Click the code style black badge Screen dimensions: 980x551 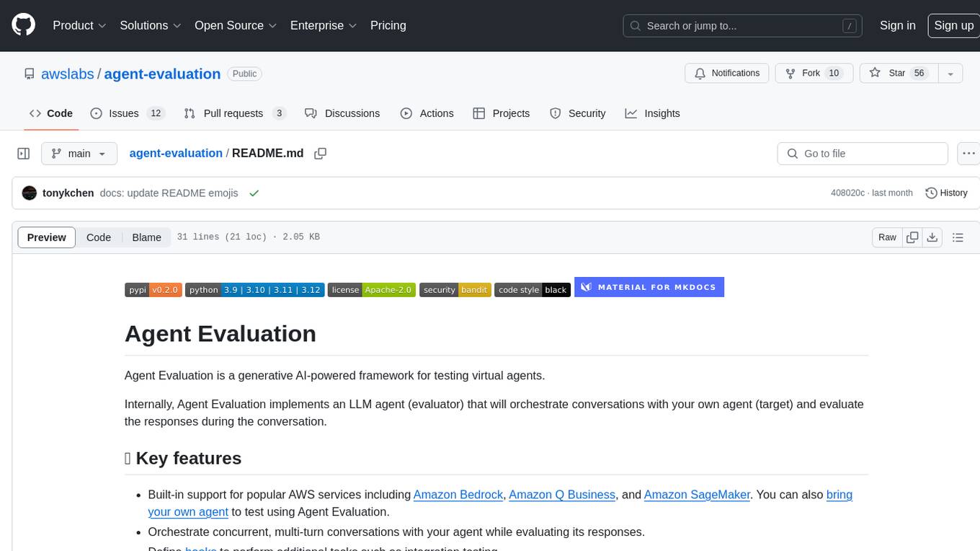pyautogui.click(x=533, y=290)
